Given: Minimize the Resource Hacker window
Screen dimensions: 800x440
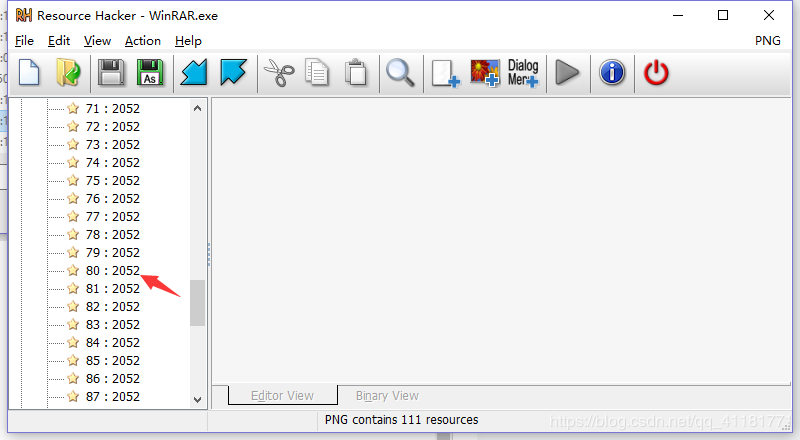Looking at the screenshot, I should [x=678, y=15].
